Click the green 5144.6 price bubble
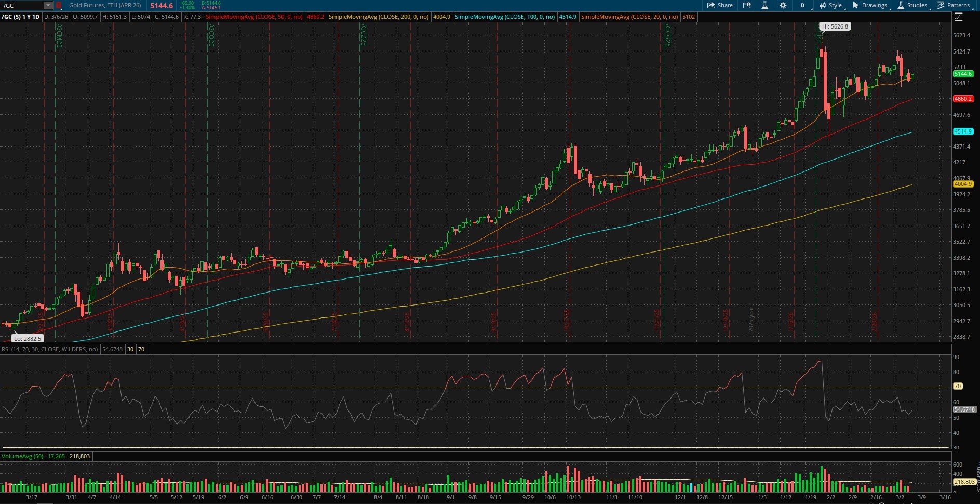 tap(964, 74)
